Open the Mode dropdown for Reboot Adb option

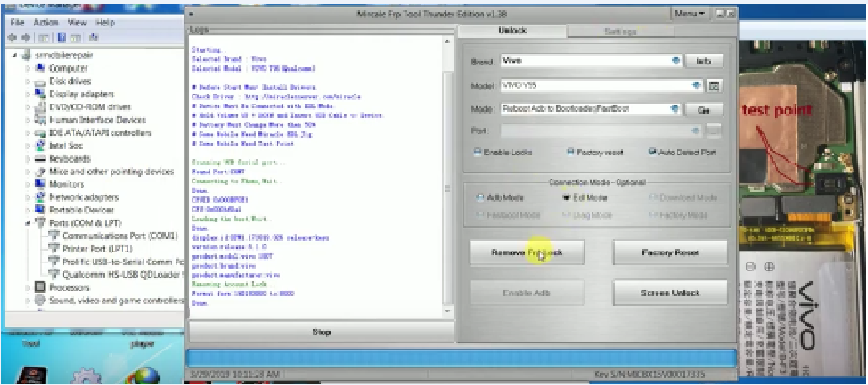pyautogui.click(x=675, y=109)
